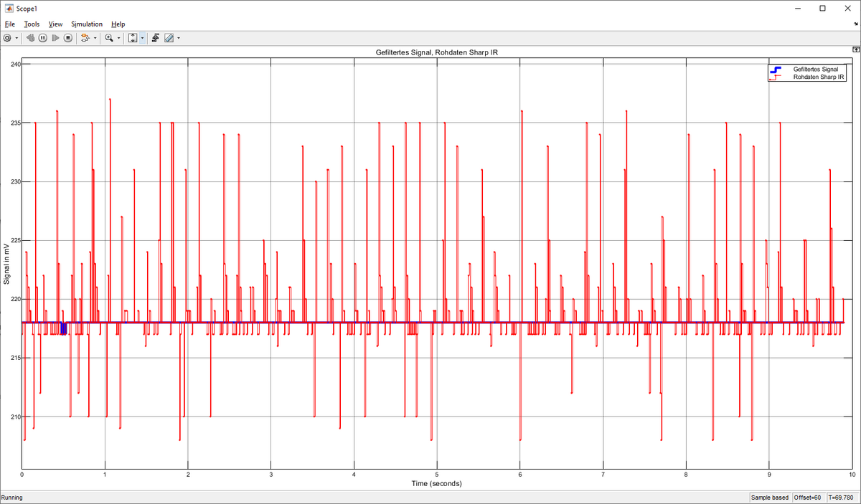861x504 pixels.
Task: Open the Tools menu
Action: 32,24
